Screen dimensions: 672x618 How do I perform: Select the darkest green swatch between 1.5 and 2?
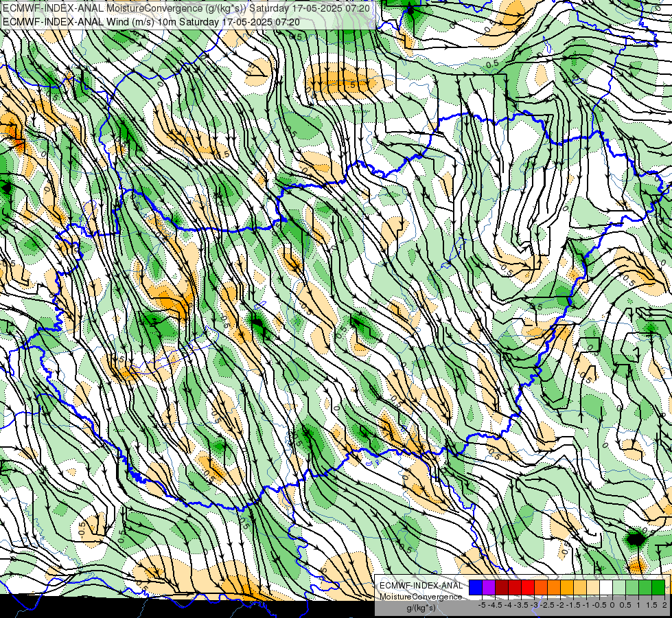coord(658,588)
